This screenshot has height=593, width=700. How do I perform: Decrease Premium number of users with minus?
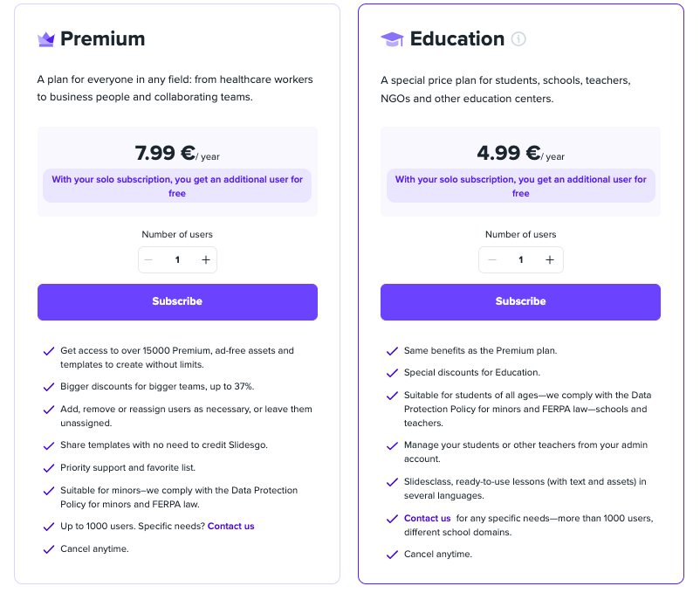(148, 260)
